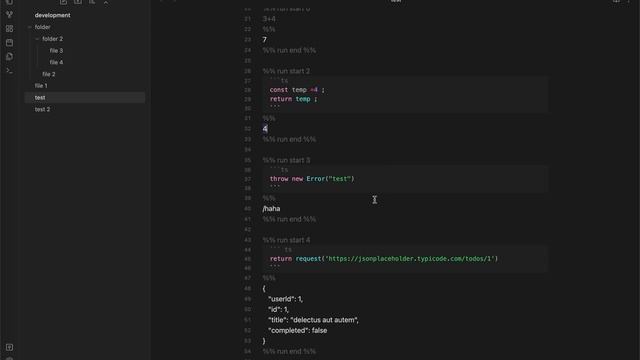
Task: Open 'file 1' in file explorer
Action: click(x=41, y=86)
